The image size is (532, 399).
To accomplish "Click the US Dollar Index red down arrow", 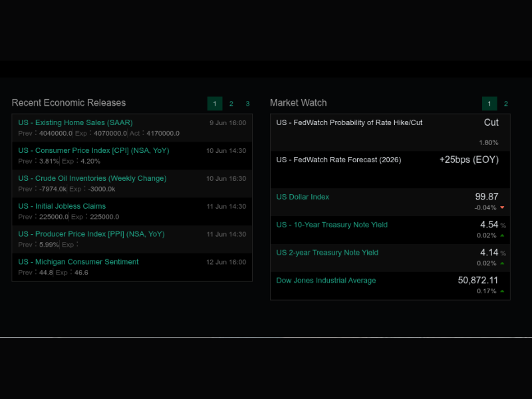I will [502, 207].
